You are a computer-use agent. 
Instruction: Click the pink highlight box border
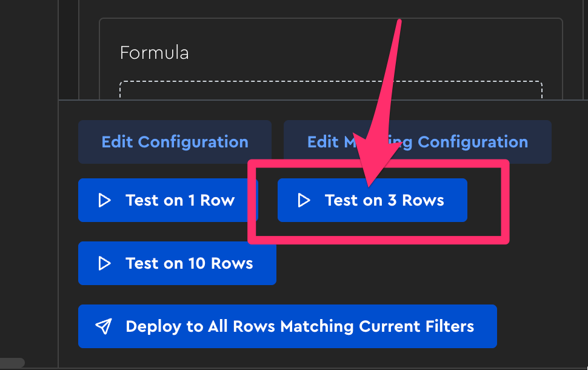pos(504,200)
